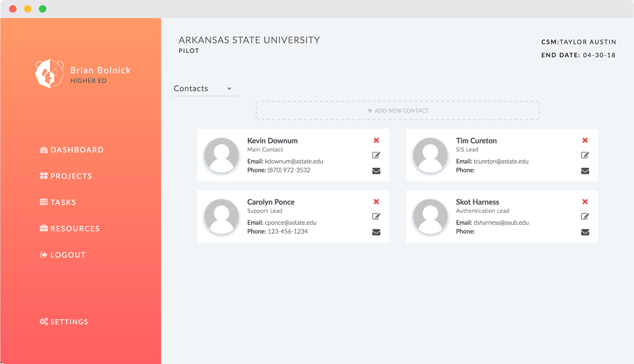Click the Carolyn Ponce name
This screenshot has width=634, height=364.
(271, 202)
